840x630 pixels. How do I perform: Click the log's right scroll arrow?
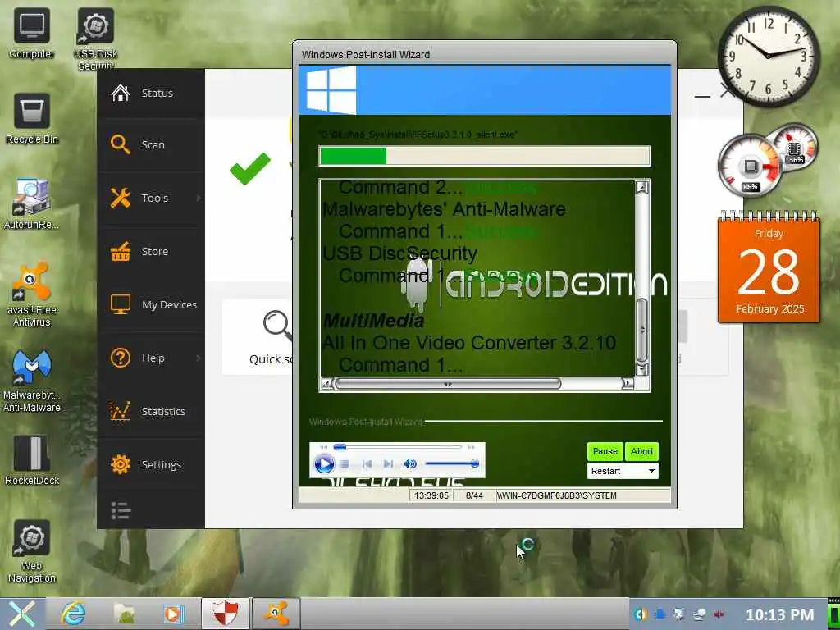point(628,384)
